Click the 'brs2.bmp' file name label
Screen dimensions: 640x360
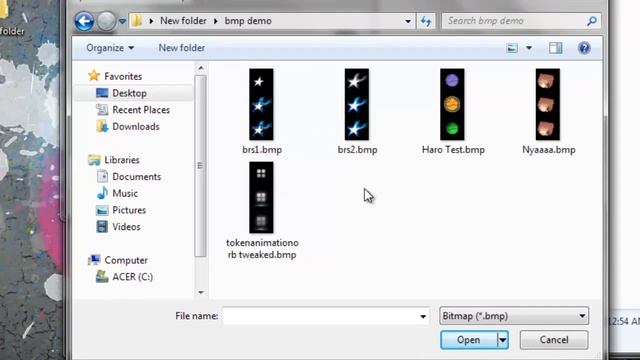coord(358,150)
